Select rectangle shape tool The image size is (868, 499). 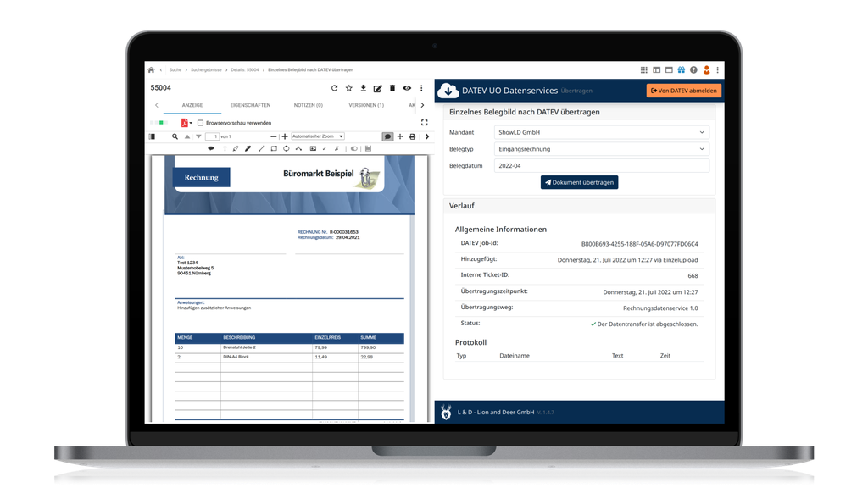(x=274, y=149)
